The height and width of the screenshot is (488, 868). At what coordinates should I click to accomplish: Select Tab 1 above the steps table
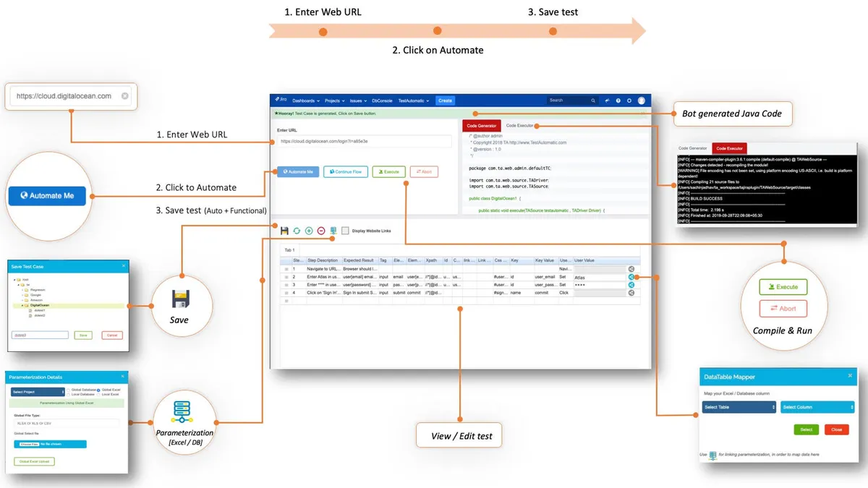289,250
